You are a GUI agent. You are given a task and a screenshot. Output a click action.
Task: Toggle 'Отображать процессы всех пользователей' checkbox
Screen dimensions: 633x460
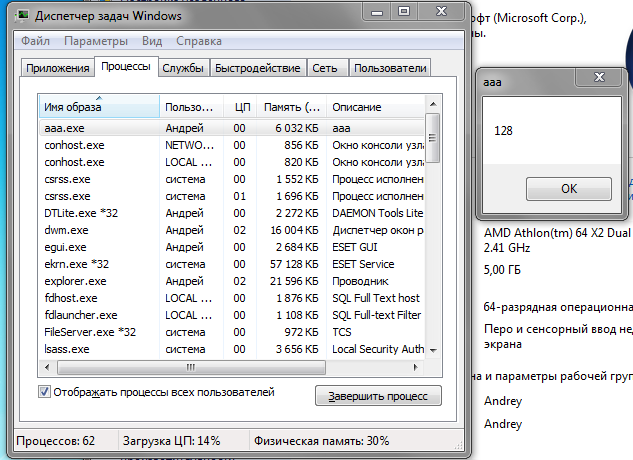(44, 393)
